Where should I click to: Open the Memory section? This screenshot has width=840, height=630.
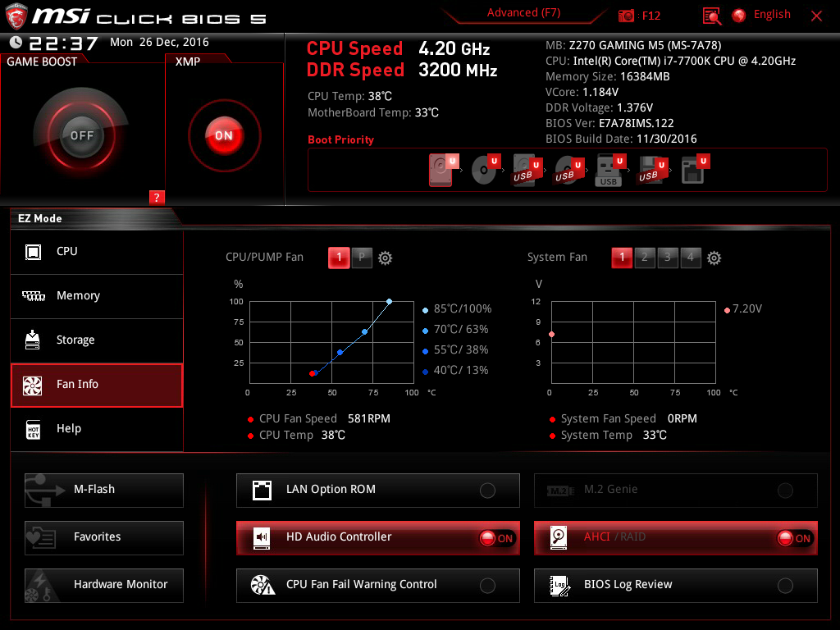click(97, 296)
